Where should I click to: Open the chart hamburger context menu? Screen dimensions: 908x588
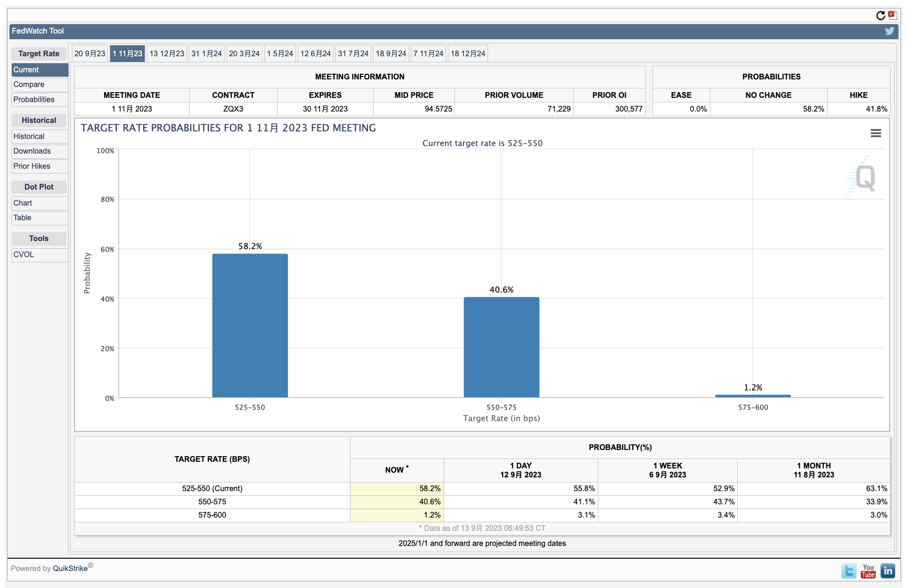(x=875, y=133)
